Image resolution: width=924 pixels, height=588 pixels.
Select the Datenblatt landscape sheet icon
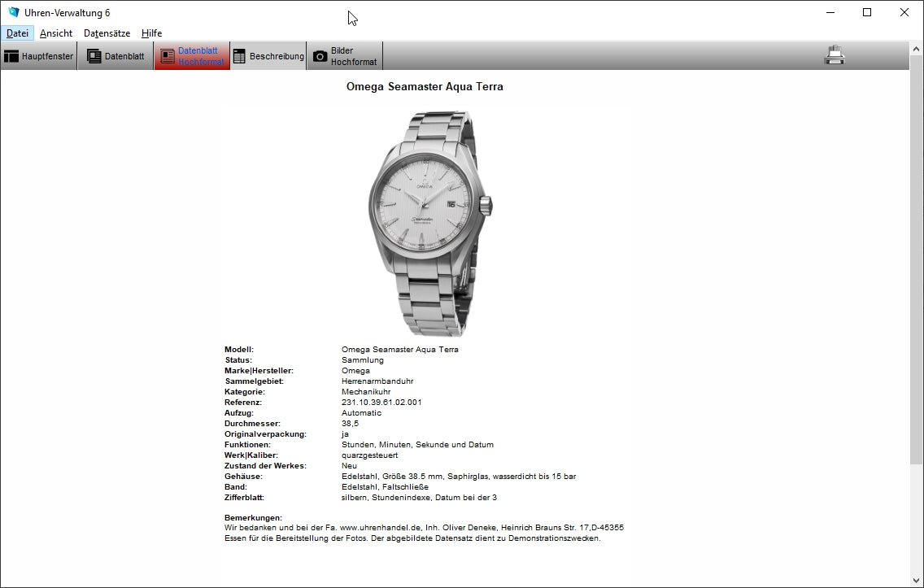click(94, 56)
